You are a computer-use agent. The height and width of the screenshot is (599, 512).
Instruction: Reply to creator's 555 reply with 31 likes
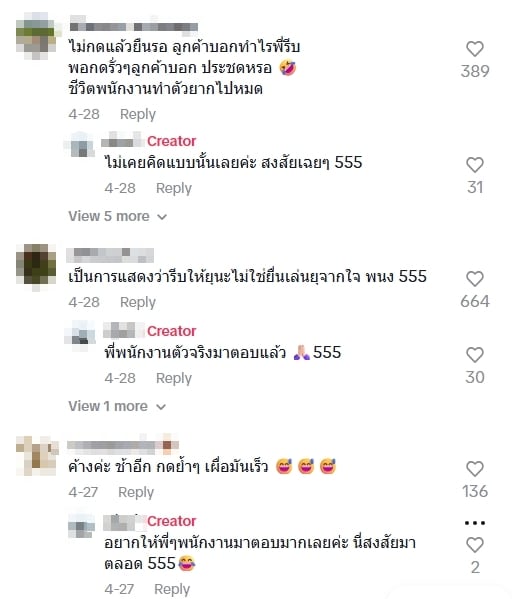174,188
